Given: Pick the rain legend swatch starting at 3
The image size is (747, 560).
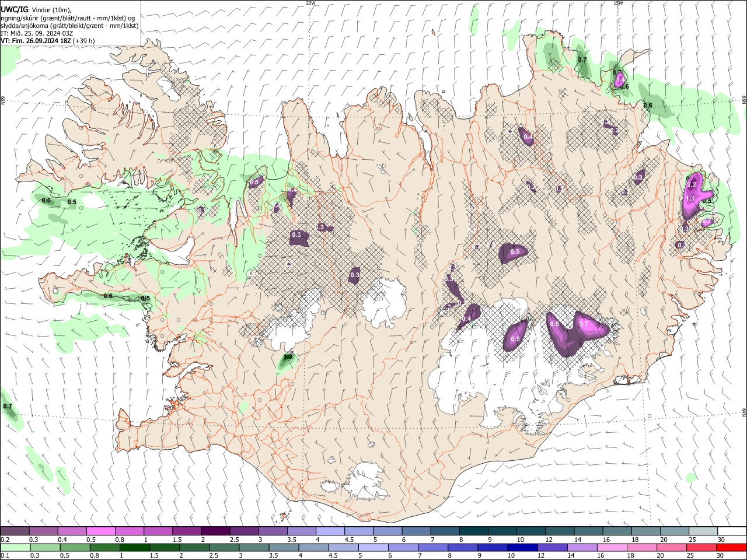Looking at the screenshot, I should (x=253, y=547).
